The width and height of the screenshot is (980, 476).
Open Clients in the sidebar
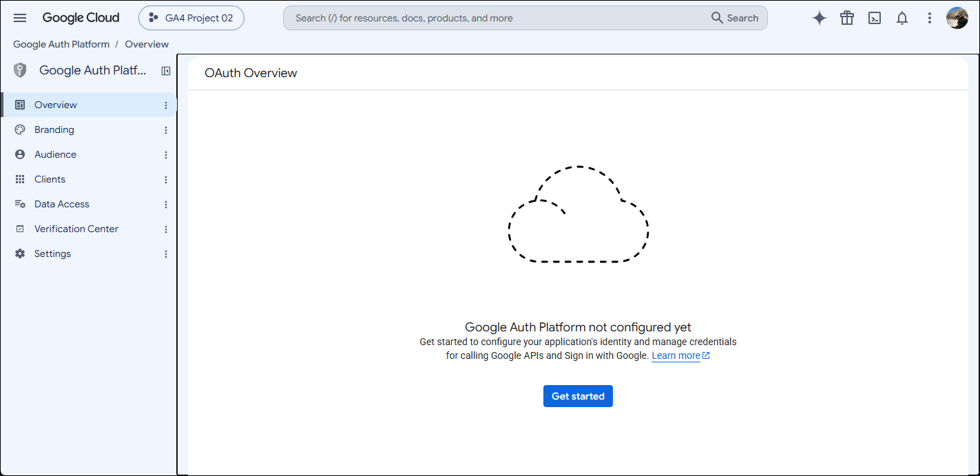tap(88, 179)
